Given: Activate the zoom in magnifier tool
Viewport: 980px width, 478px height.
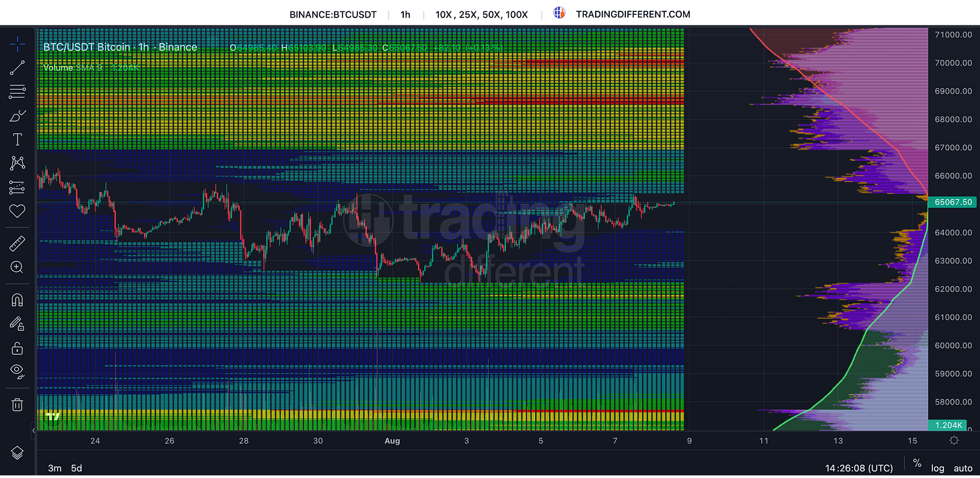Looking at the screenshot, I should click(17, 267).
